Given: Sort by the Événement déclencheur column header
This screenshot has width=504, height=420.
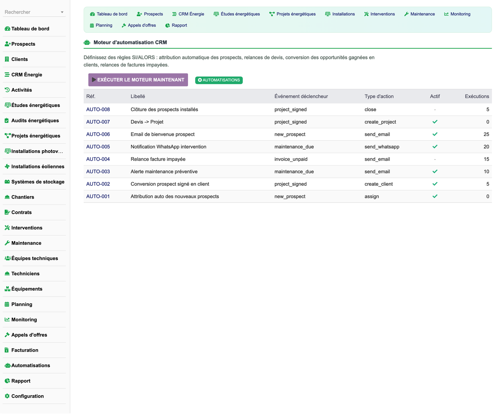Looking at the screenshot, I should pyautogui.click(x=301, y=97).
